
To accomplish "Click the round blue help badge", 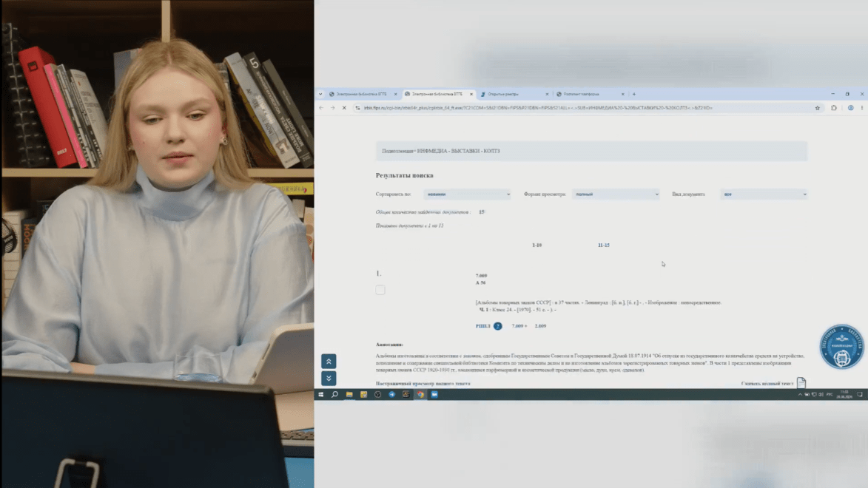I will 498,326.
